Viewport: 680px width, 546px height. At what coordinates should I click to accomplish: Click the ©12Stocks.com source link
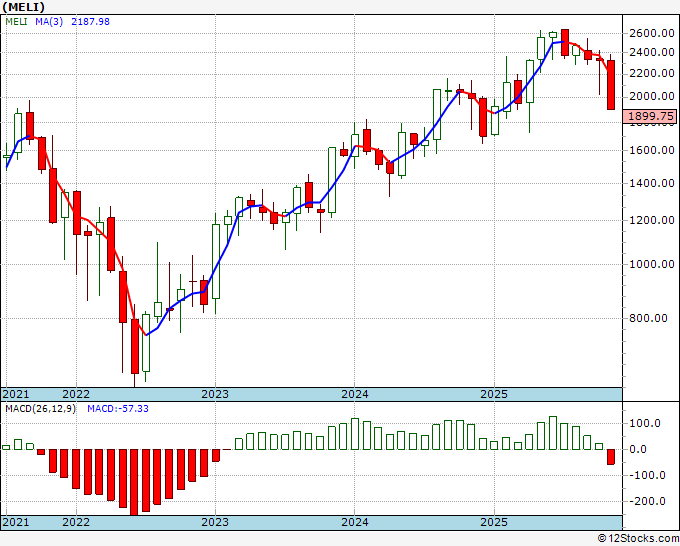[x=638, y=539]
